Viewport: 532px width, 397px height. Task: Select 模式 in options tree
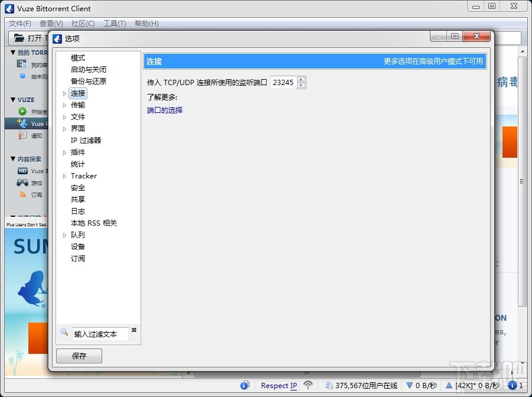[x=78, y=58]
